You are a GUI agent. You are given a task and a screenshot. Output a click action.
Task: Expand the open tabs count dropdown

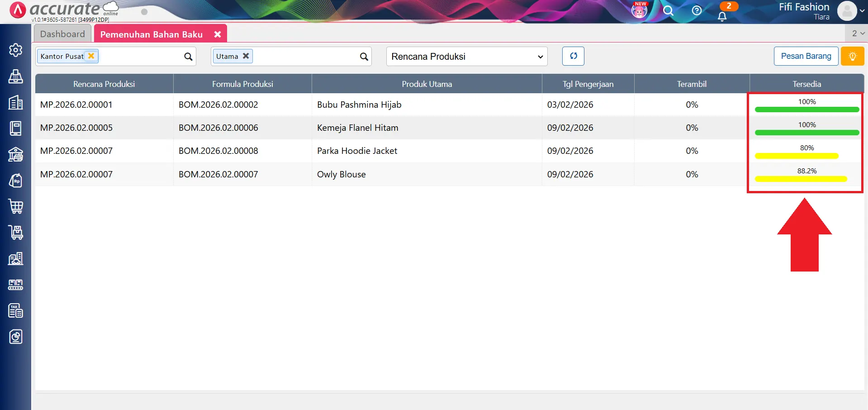point(858,33)
